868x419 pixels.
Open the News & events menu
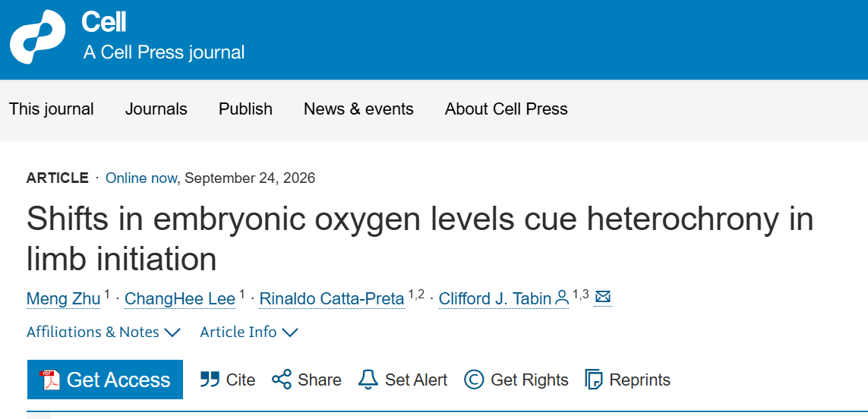358,109
